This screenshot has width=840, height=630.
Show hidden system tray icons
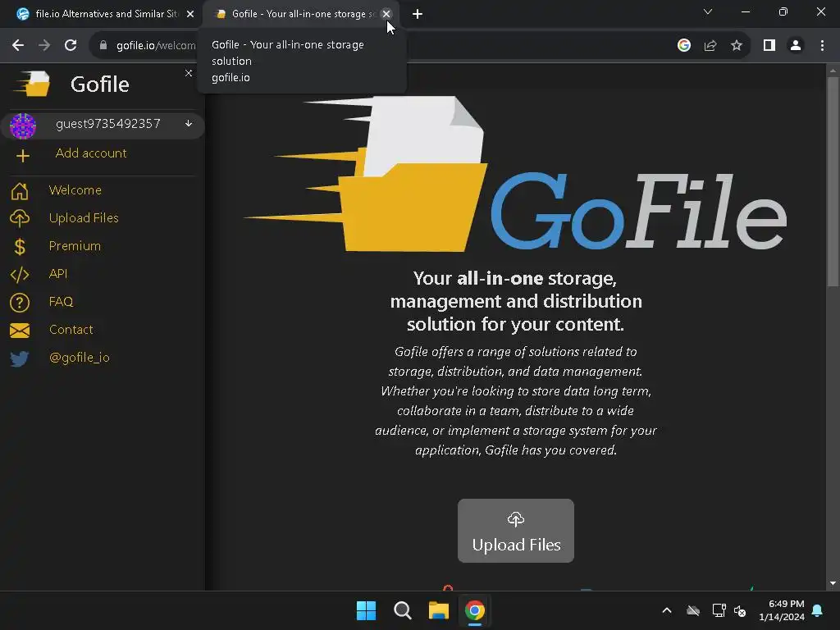tap(667, 610)
